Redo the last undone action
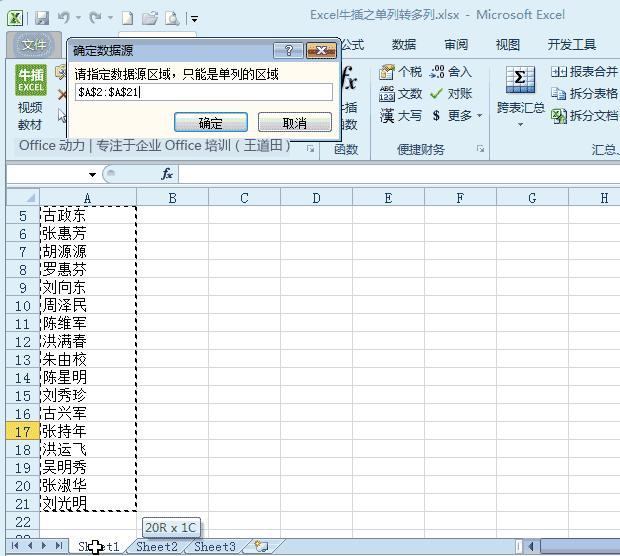This screenshot has width=620, height=556. (x=95, y=18)
